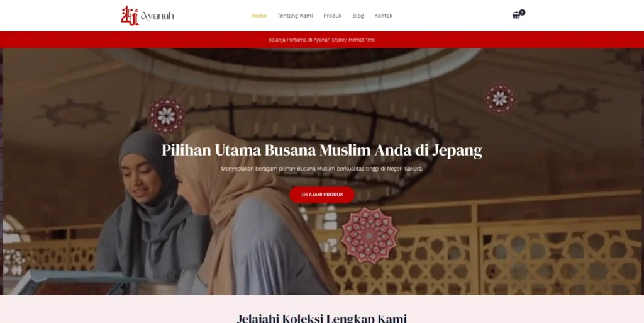Screen dimensions: 644x323
Task: Click the red Ayanah calligraphy logo mark
Action: 130,16
